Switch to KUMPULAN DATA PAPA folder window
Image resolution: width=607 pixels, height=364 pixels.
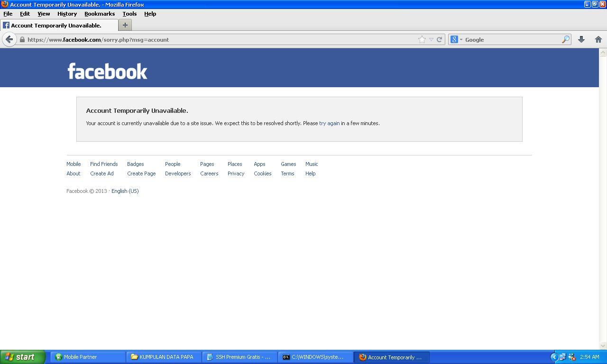coord(164,357)
